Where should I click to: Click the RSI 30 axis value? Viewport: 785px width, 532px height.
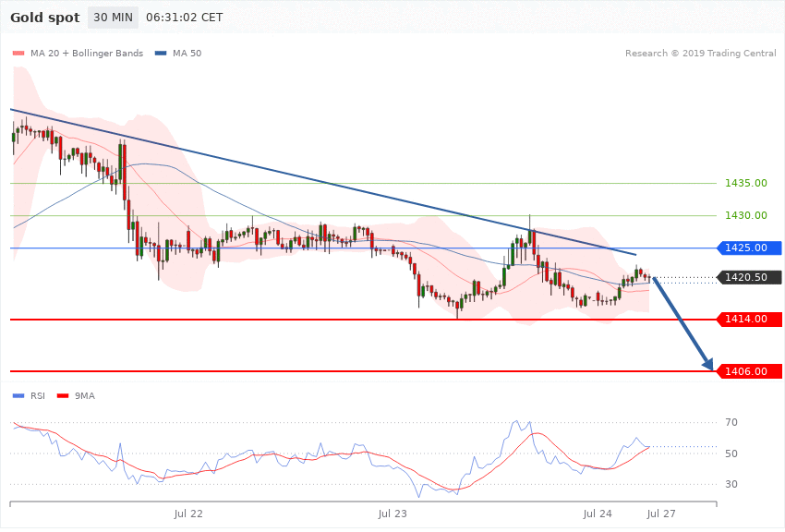pyautogui.click(x=731, y=484)
